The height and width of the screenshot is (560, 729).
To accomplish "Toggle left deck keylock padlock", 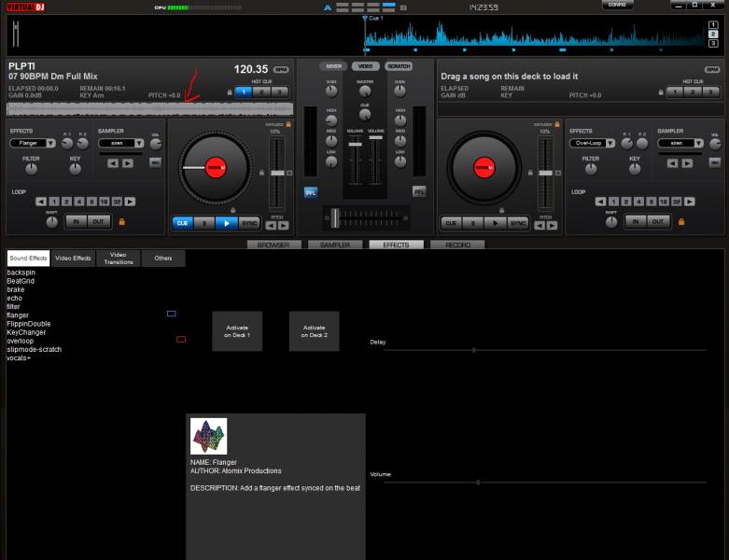I will (x=288, y=124).
